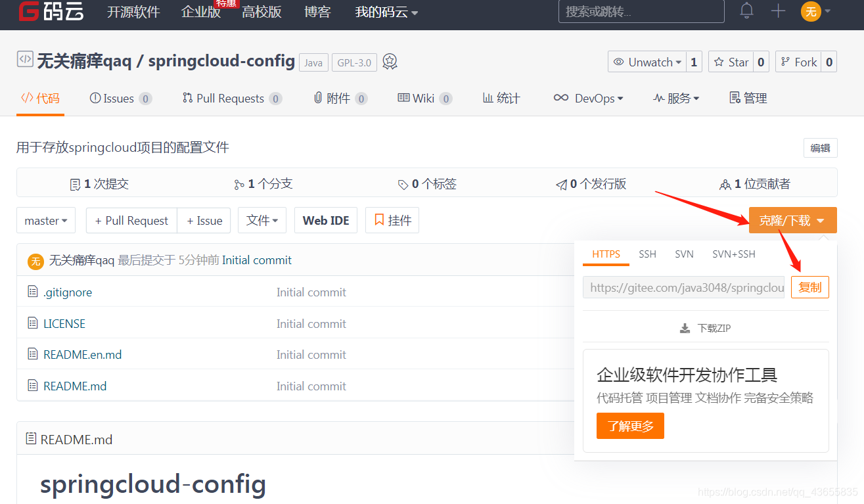864x504 pixels.
Task: Open the 0 个标签 tags link
Action: tap(427, 184)
